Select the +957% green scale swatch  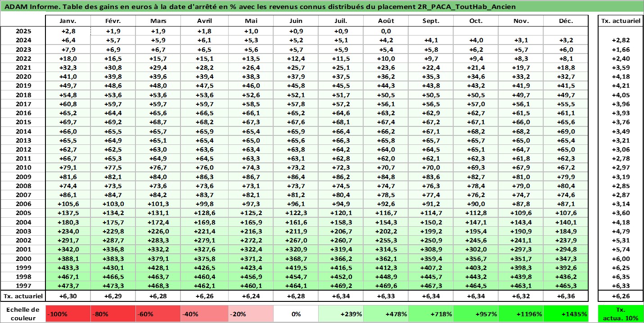(476, 314)
